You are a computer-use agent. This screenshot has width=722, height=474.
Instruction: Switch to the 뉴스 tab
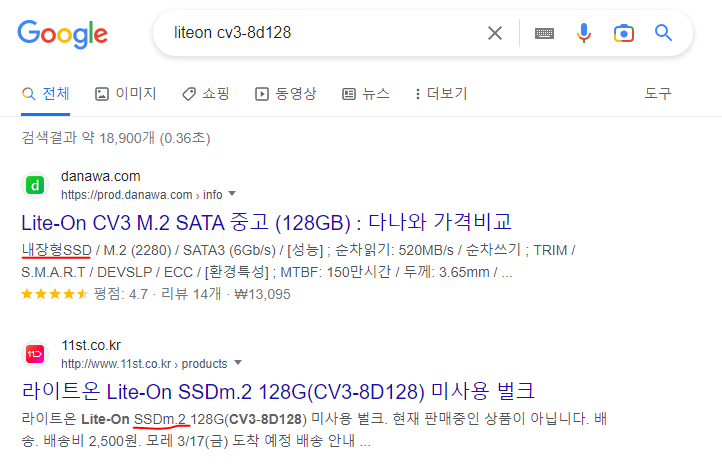(x=366, y=94)
